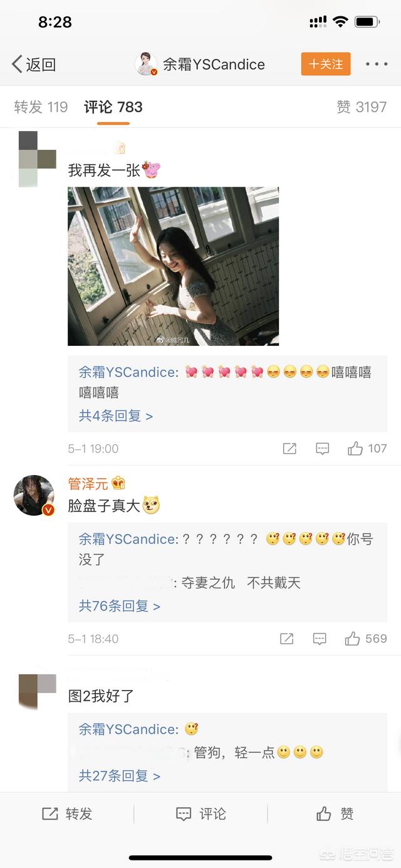Open the girl photo in comment

click(173, 266)
